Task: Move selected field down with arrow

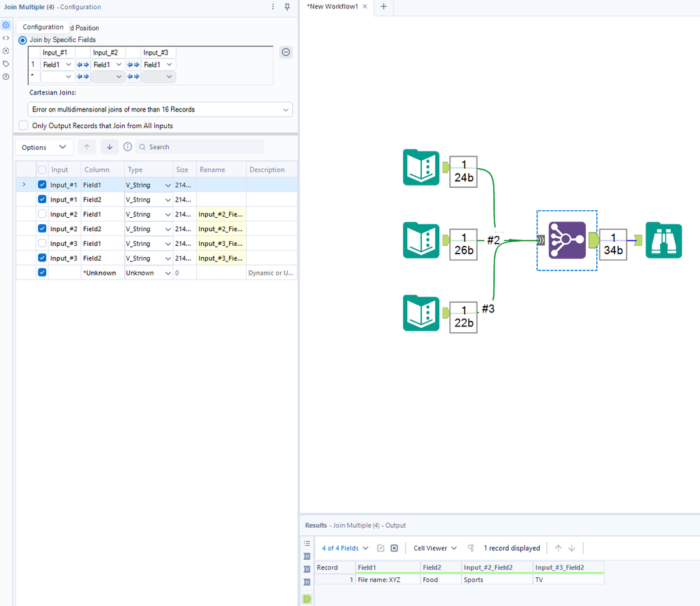Action: click(x=109, y=147)
